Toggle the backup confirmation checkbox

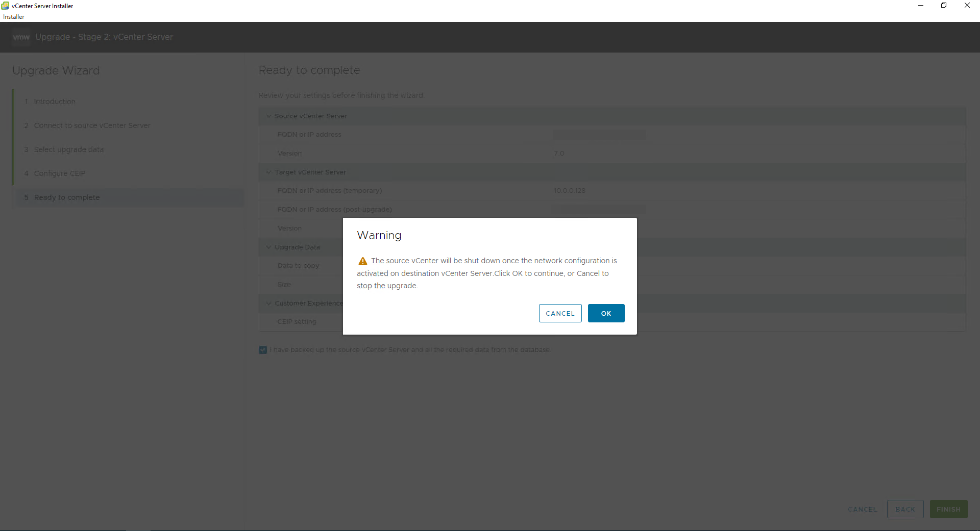coord(263,350)
